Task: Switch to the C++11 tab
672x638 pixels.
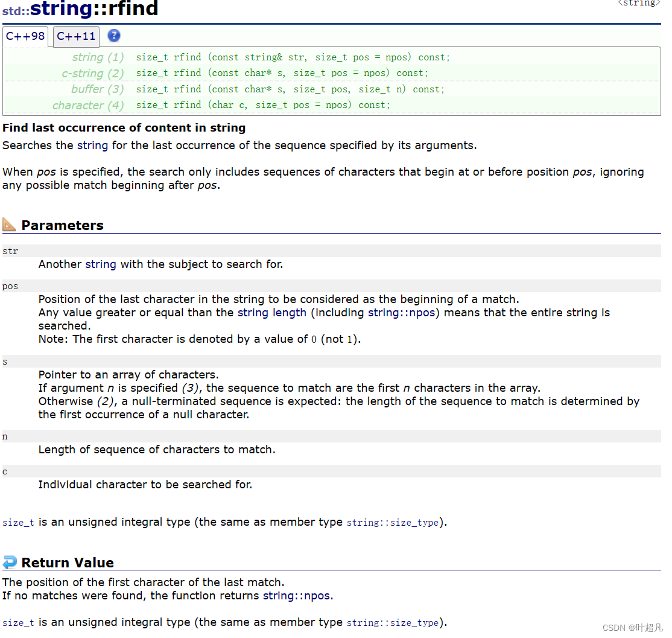Action: 76,36
